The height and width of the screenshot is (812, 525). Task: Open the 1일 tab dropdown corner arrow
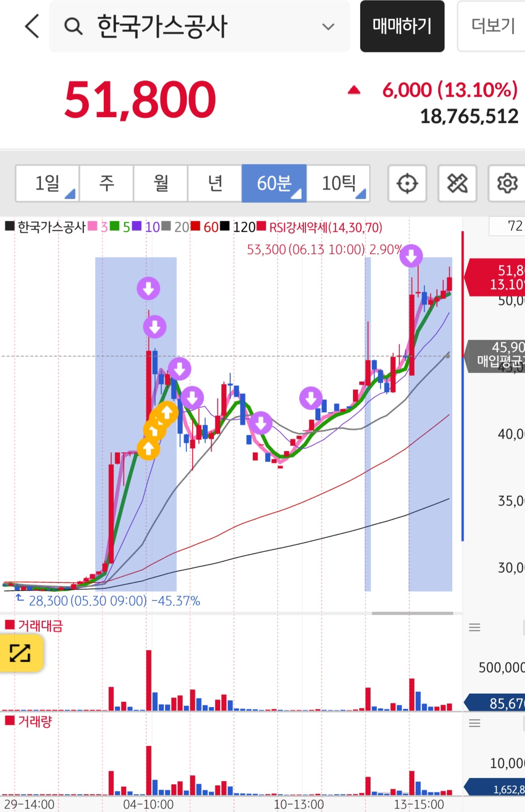pyautogui.click(x=70, y=194)
